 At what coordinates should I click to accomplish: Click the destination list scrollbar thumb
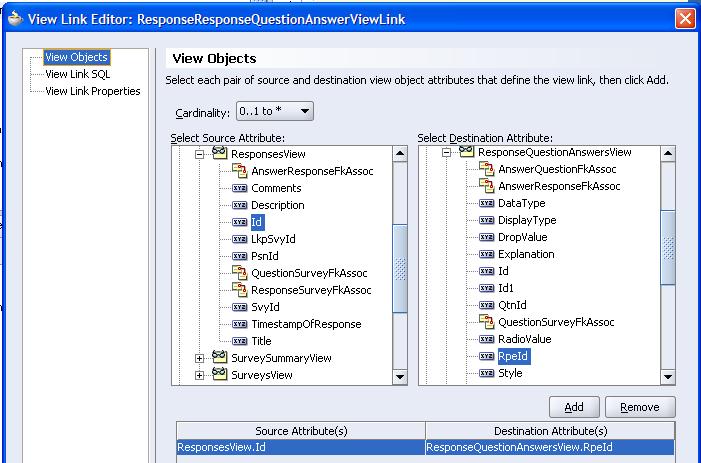pos(668,248)
